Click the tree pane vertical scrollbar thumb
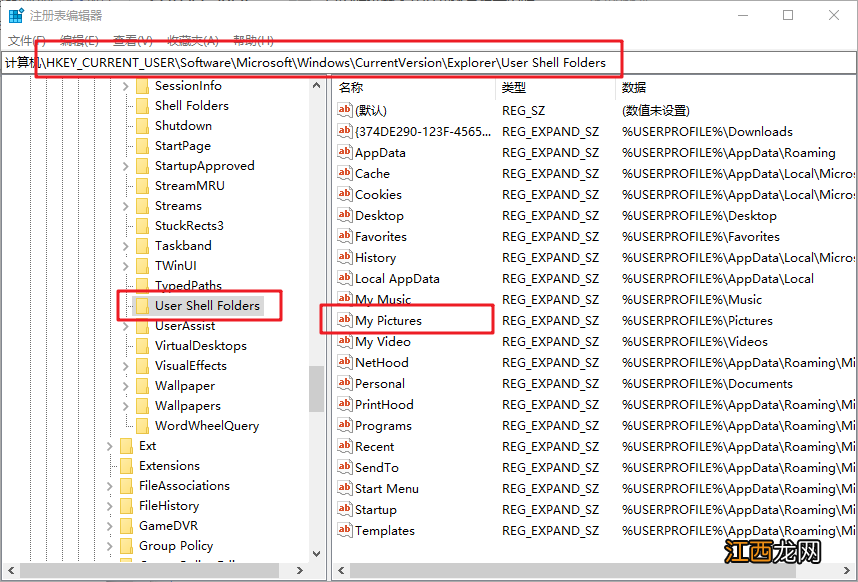This screenshot has width=858, height=582. (316, 389)
